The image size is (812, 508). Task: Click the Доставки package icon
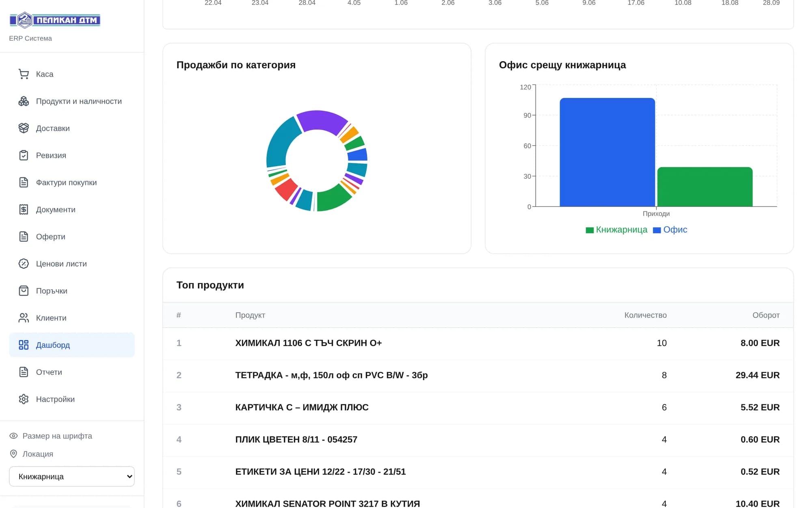24,128
